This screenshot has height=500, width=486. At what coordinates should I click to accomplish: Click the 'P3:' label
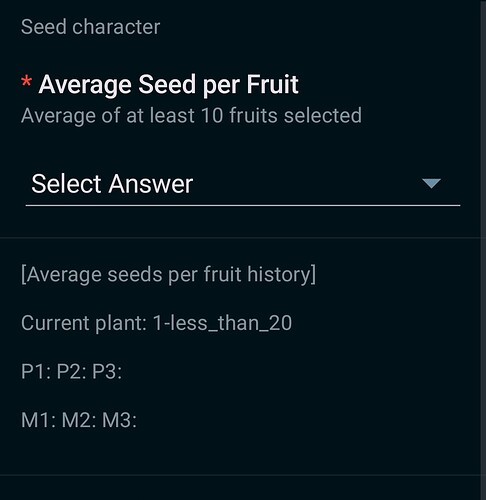click(107, 371)
